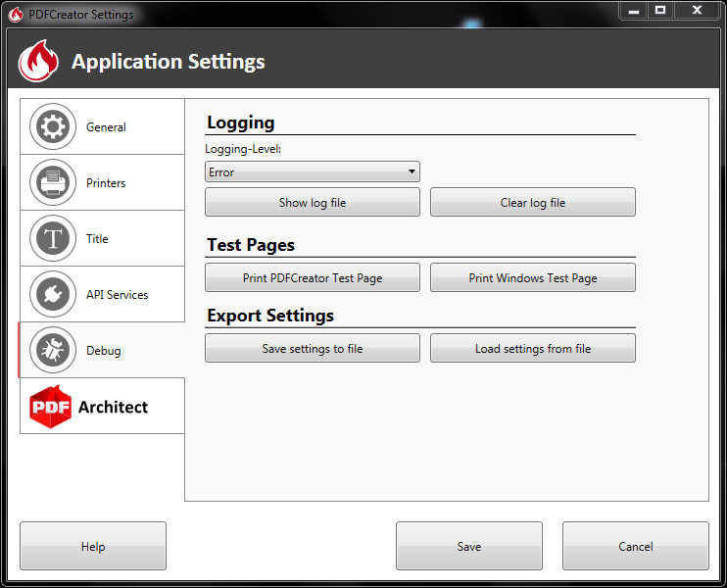The height and width of the screenshot is (588, 727).
Task: Click the PDFCreator flame logo in header
Action: 38,61
